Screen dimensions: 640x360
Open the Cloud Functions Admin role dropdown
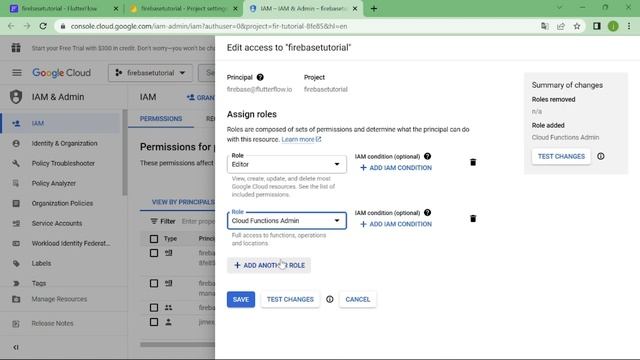click(287, 220)
